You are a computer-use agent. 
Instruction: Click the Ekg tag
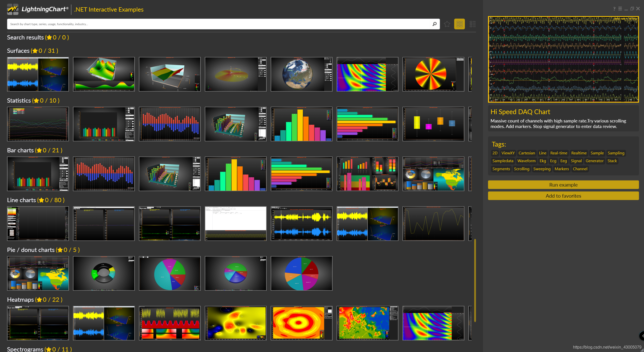tap(543, 161)
